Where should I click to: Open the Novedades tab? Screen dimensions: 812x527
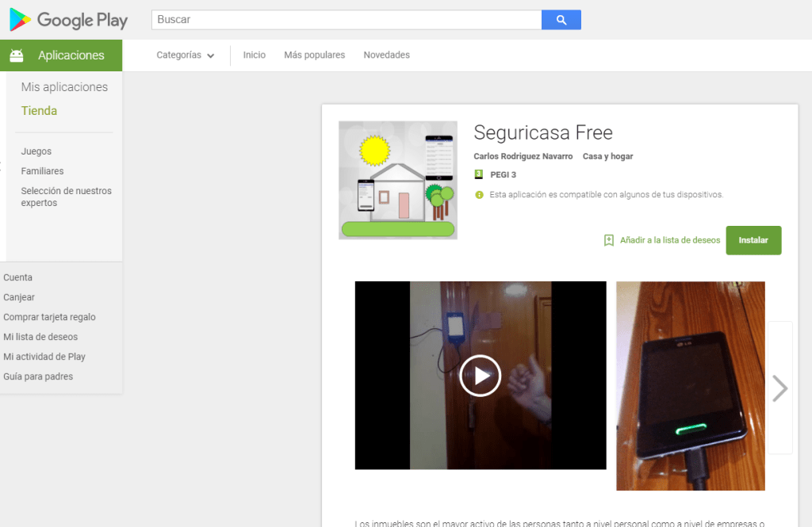click(386, 55)
